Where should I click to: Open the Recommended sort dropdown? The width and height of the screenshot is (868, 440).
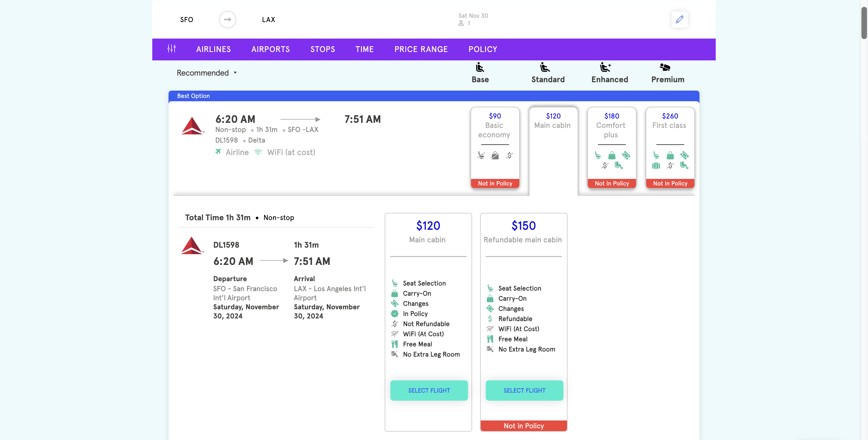207,73
